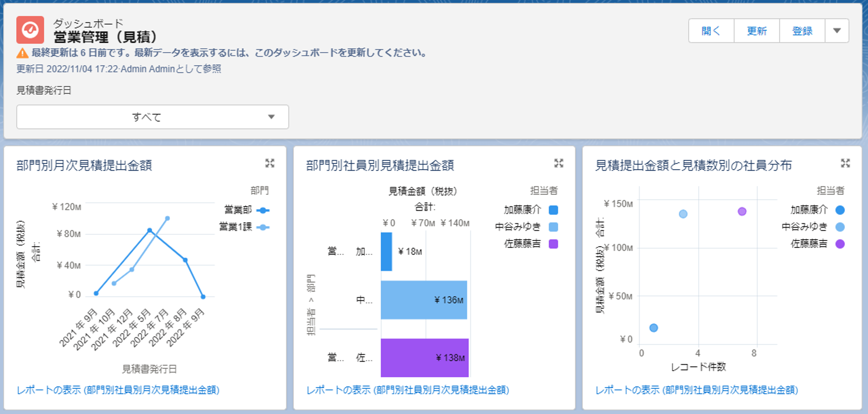Click the ¥70M axis label on bar chart

tap(423, 223)
